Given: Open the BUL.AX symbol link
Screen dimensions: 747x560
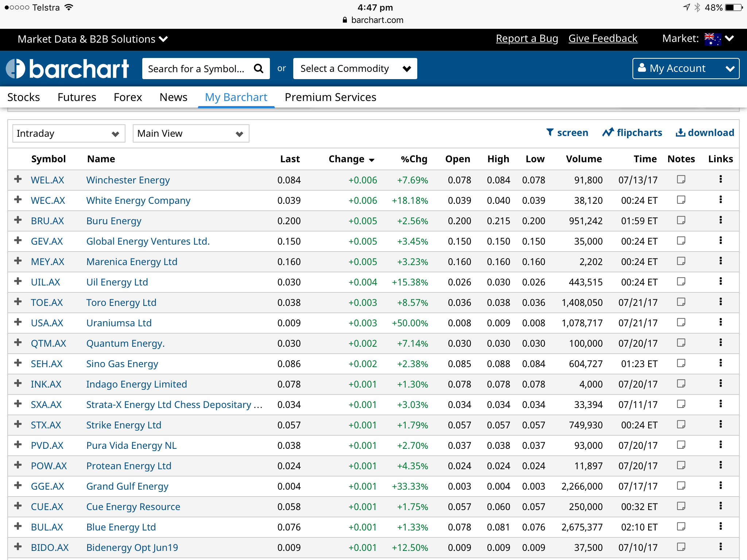Looking at the screenshot, I should click(47, 527).
